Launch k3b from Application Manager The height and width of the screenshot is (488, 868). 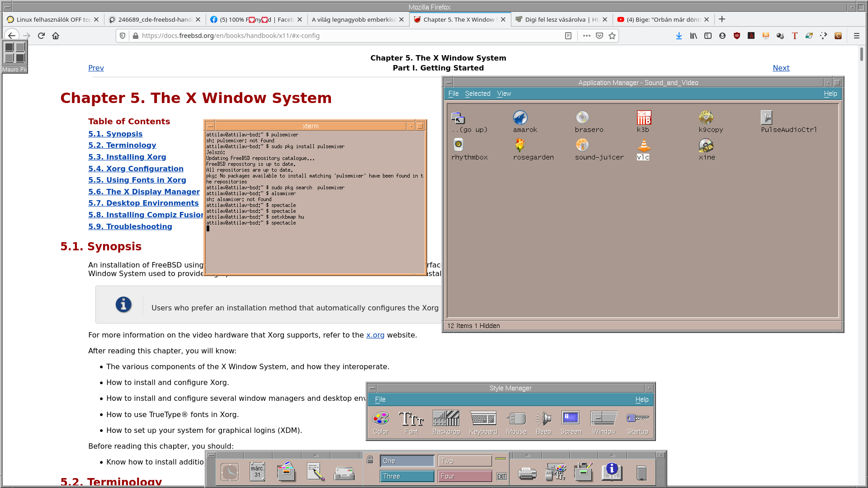click(644, 117)
